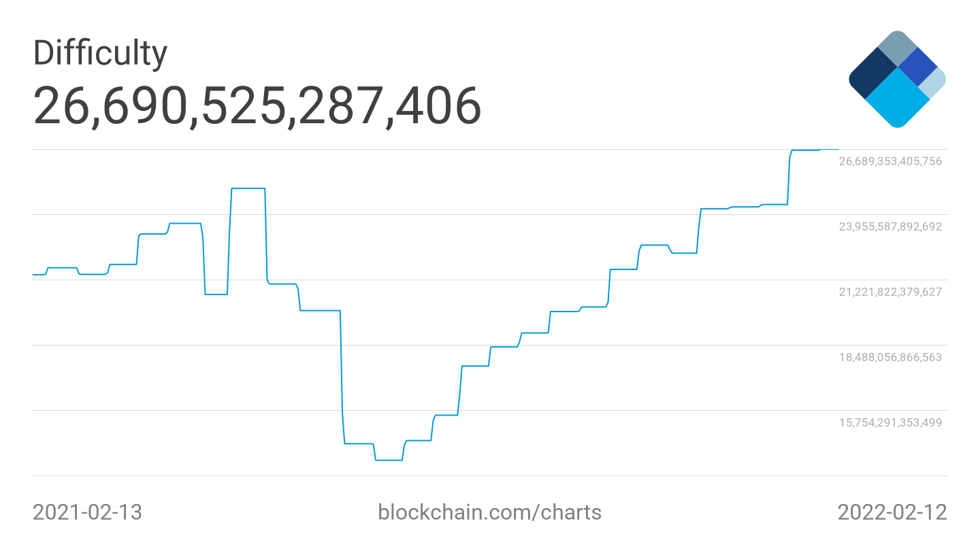Select the 26,690,525,287,406 current value
980x551 pixels.
pos(257,105)
